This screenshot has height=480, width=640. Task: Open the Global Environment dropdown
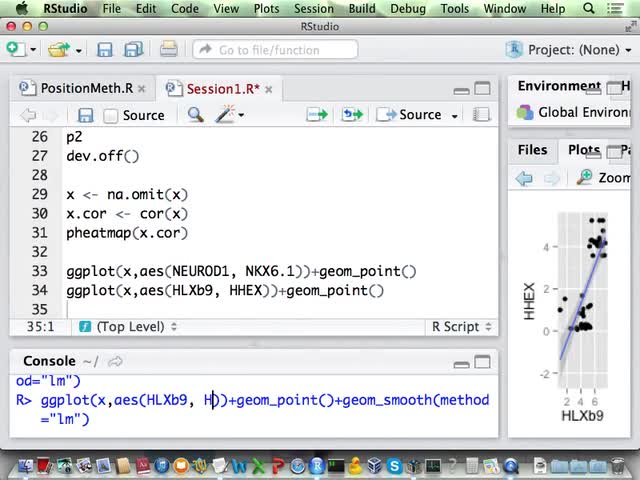point(573,112)
